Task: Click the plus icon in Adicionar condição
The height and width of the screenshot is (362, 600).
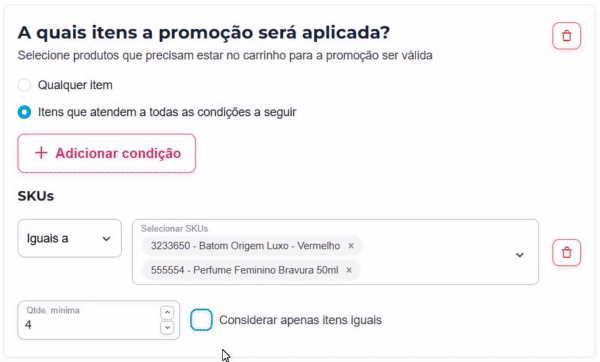Action: point(41,153)
